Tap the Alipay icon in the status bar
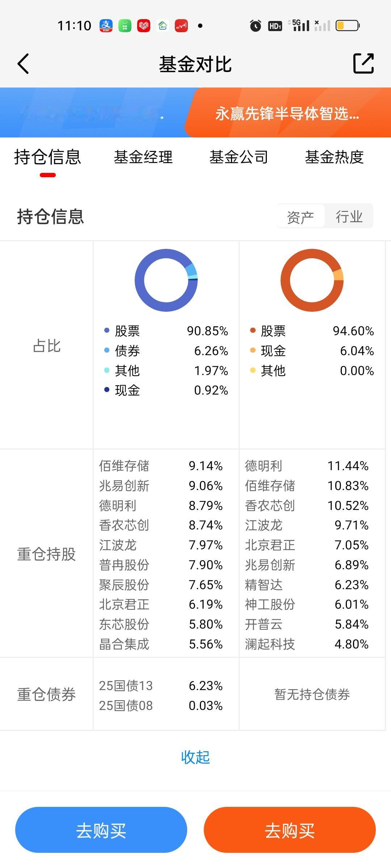 pos(106,26)
